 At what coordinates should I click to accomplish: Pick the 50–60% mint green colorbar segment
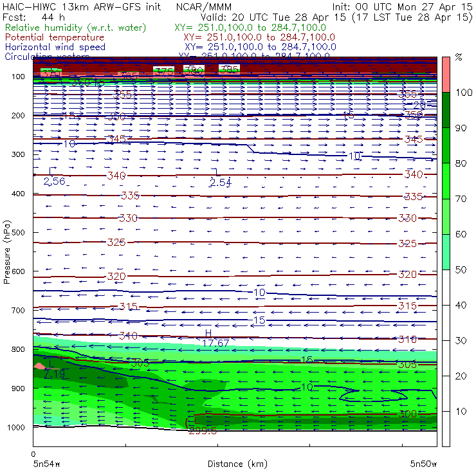tap(446, 252)
